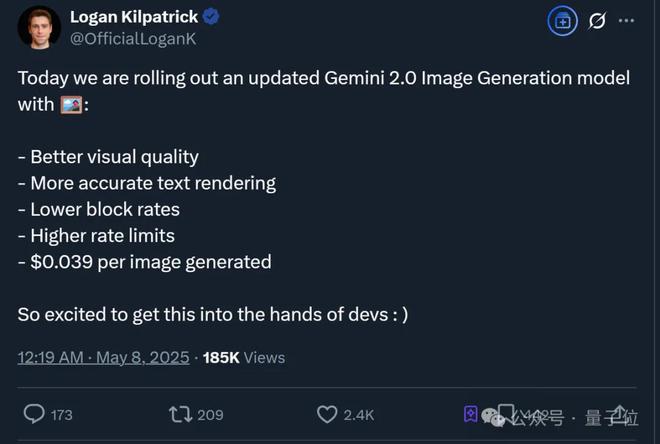The width and height of the screenshot is (660, 444).
Task: Like the tweet with the heart icon
Action: 326,413
